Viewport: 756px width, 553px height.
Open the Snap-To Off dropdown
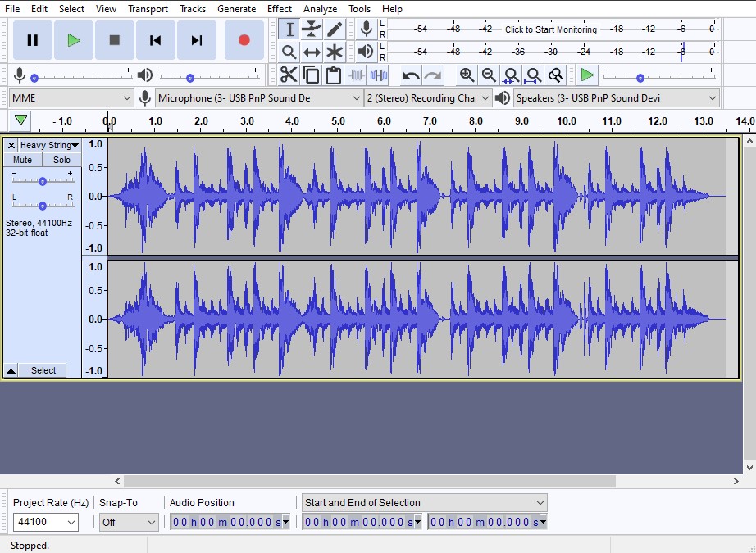pyautogui.click(x=129, y=522)
